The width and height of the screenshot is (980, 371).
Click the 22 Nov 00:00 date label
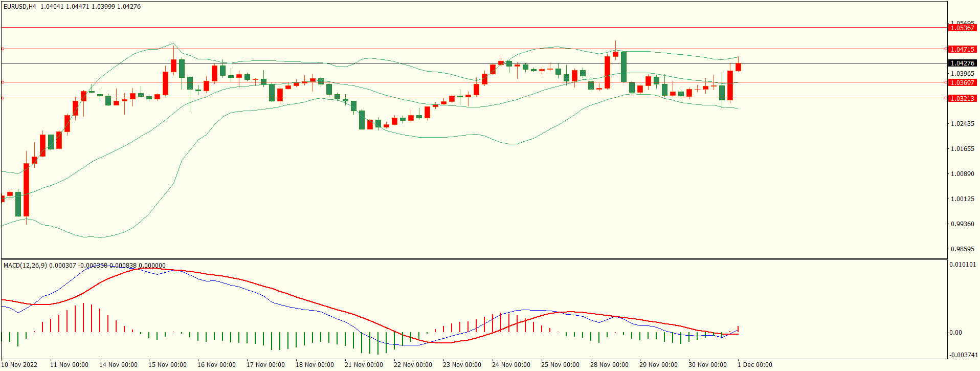(x=413, y=365)
